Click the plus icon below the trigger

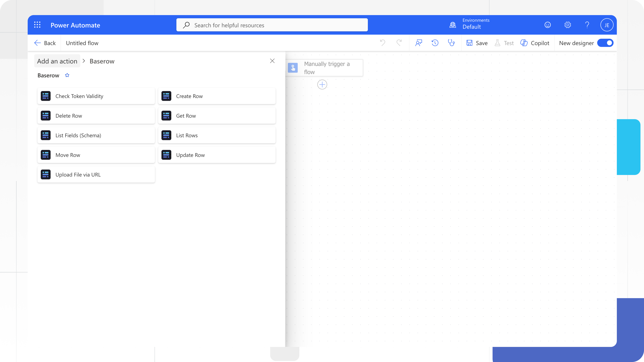322,84
